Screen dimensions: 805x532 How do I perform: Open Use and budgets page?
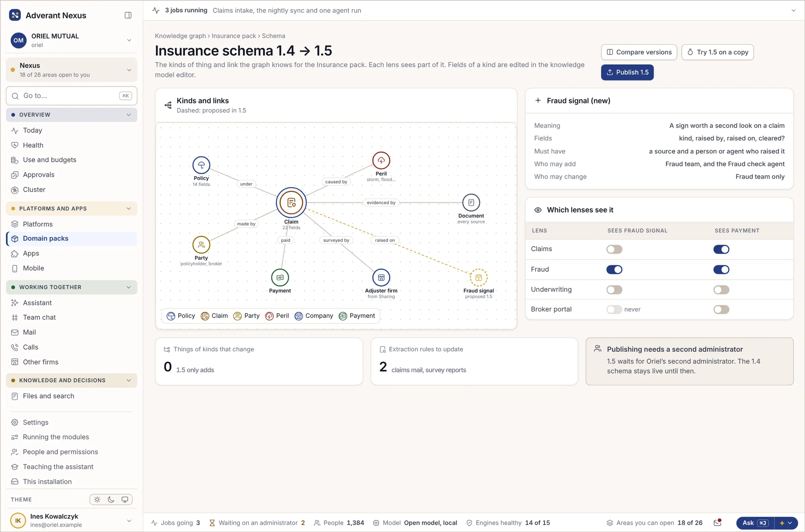point(72,160)
